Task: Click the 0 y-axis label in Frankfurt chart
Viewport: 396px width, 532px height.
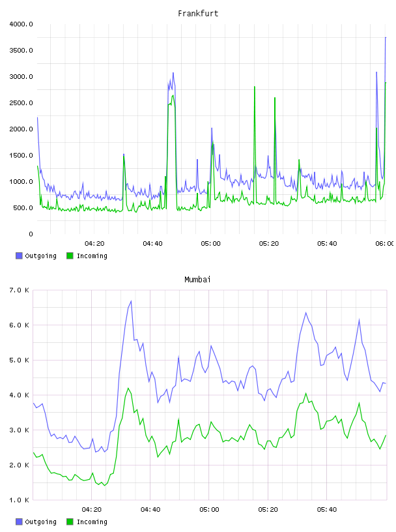Action: pos(31,234)
